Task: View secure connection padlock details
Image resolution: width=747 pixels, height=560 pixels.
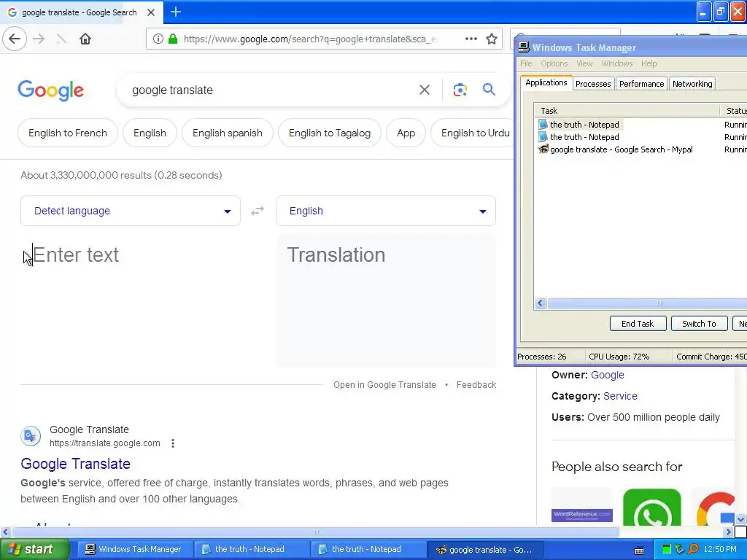Action: pyautogui.click(x=173, y=39)
